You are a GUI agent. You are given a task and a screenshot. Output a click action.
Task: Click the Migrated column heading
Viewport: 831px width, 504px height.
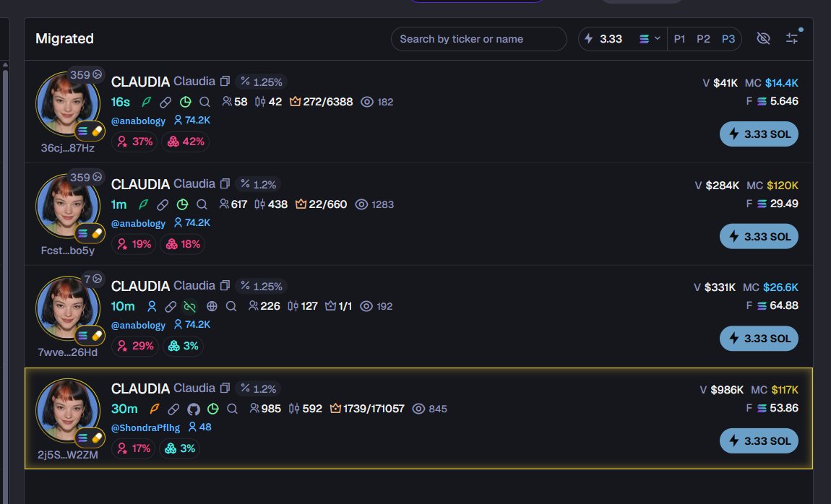[64, 39]
